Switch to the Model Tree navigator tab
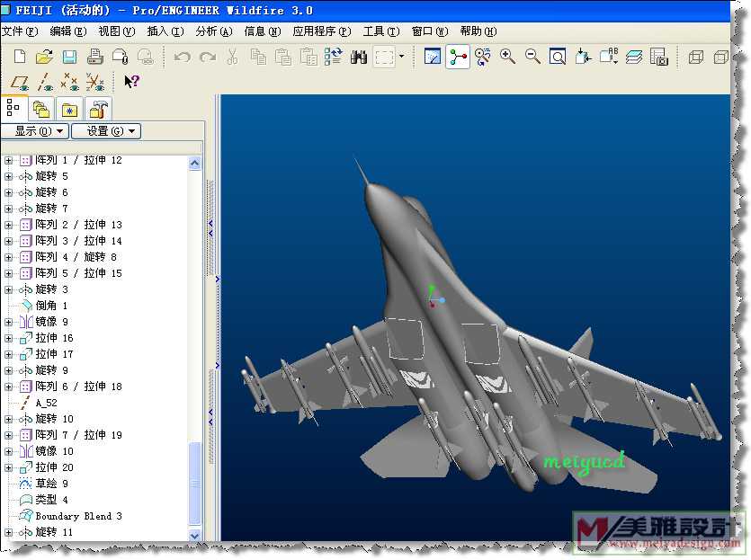This screenshot has width=751, height=560. tap(13, 109)
